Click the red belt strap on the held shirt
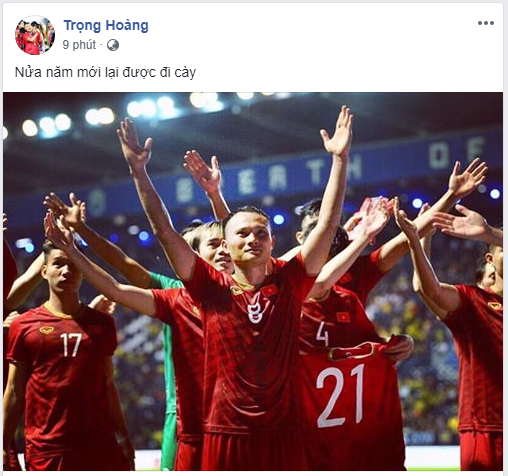 pos(352,352)
